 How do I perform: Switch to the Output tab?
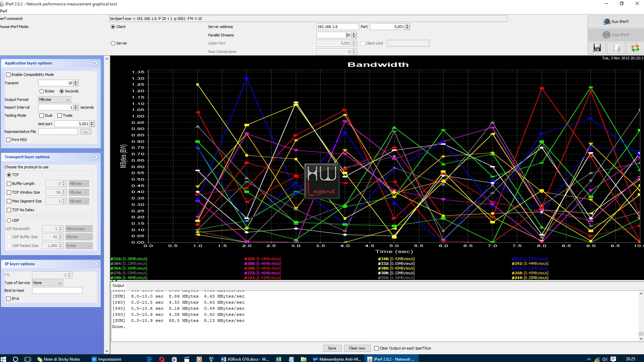tap(118, 285)
